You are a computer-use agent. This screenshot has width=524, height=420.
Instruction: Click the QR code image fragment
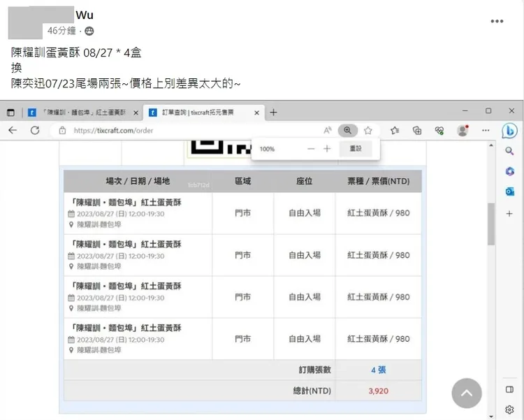[221, 147]
